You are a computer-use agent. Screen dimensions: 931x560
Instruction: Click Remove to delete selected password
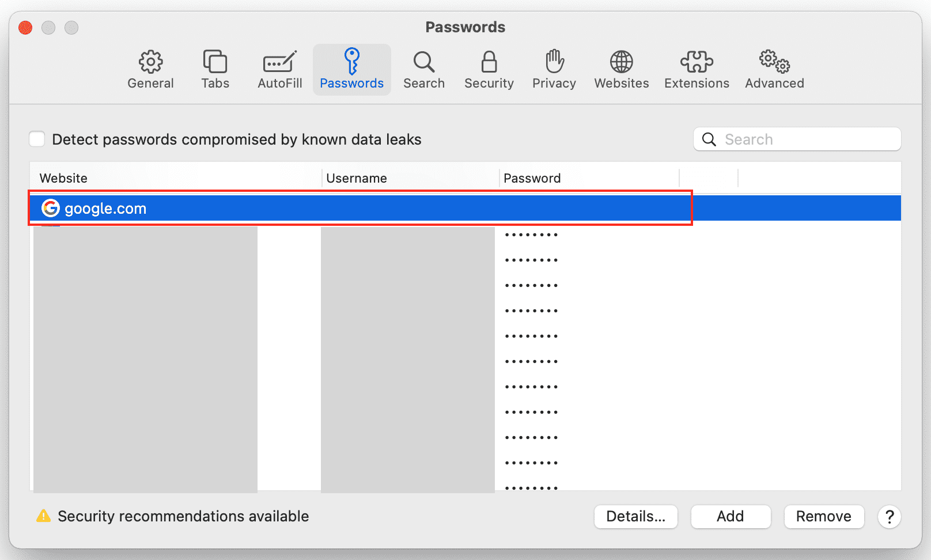(823, 517)
